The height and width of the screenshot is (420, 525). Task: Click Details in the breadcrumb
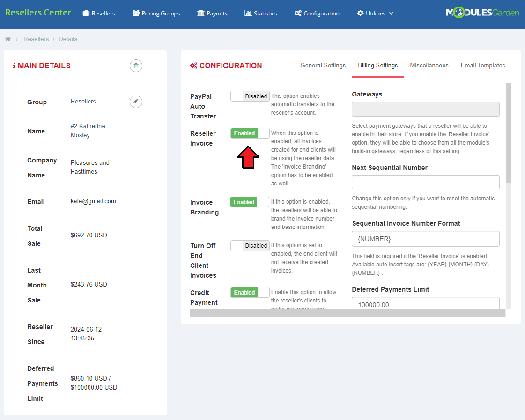[68, 39]
